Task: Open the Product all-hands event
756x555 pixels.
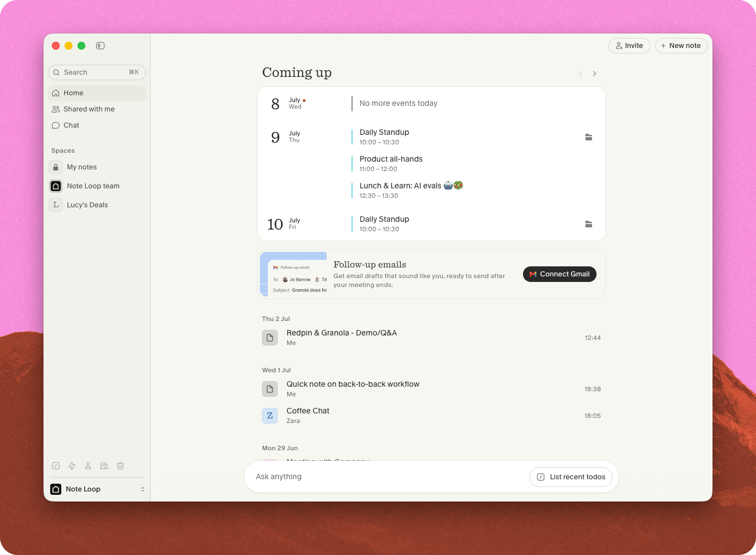Action: click(x=391, y=164)
